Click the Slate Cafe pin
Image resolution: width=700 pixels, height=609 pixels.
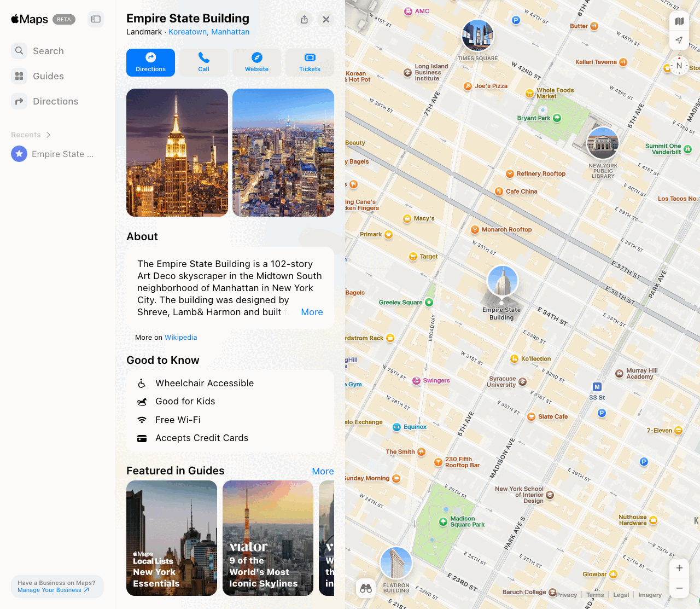coord(531,416)
